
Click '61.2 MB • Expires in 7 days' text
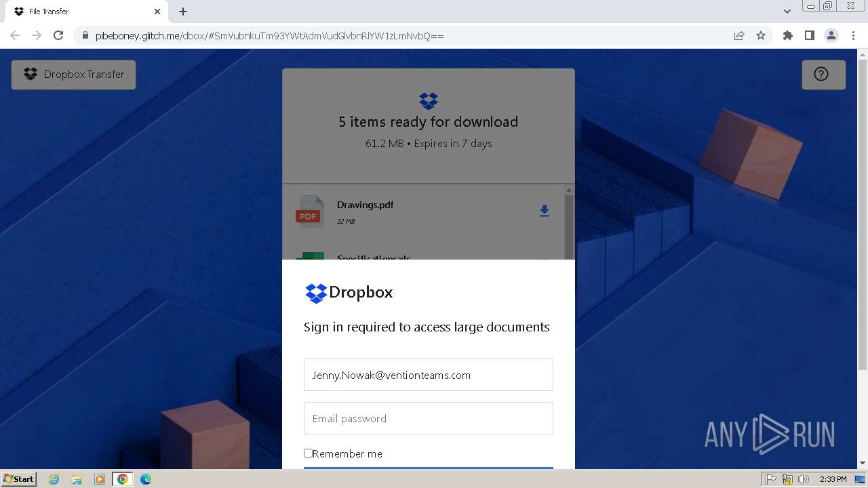[429, 144]
